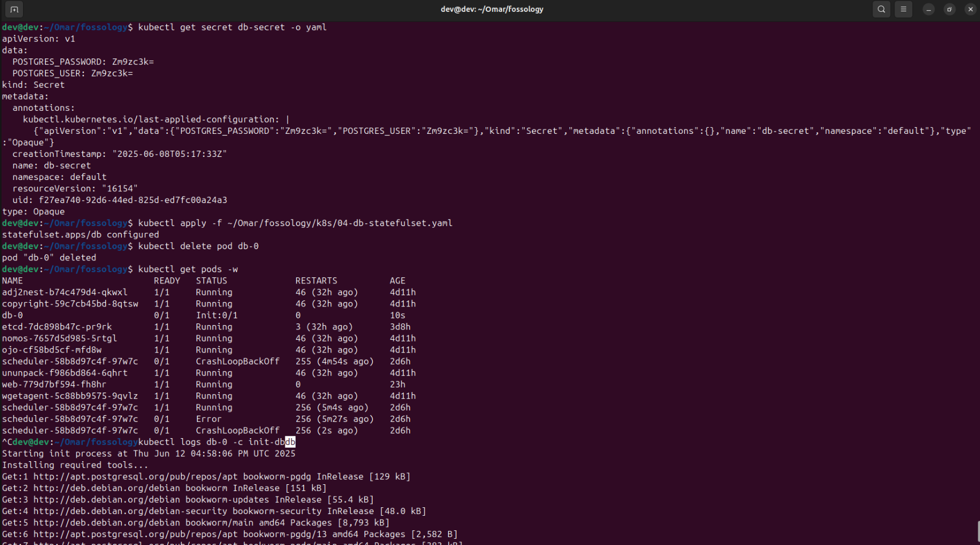This screenshot has width=980, height=545.
Task: Click the 'type: Opaque' line
Action: (33, 211)
